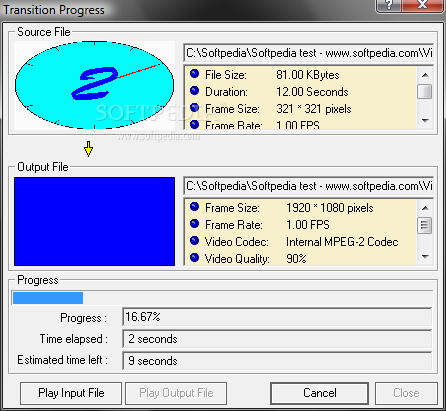This screenshot has width=446, height=411.
Task: Click the source info scroll down arrow
Action: tap(425, 121)
